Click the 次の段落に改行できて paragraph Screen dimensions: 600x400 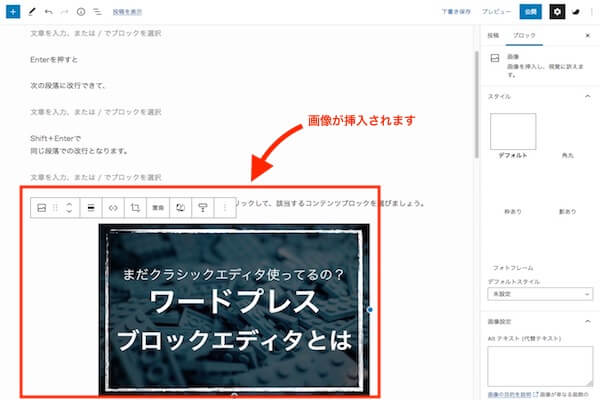pos(68,85)
